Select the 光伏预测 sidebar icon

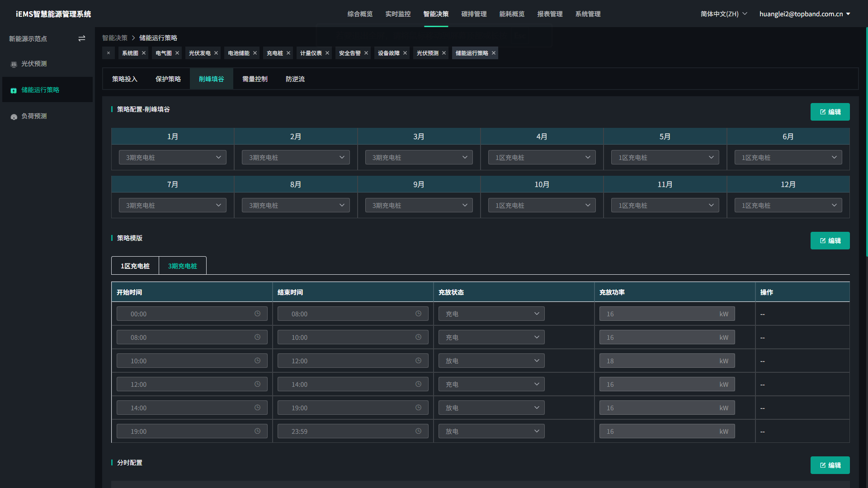pyautogui.click(x=14, y=64)
